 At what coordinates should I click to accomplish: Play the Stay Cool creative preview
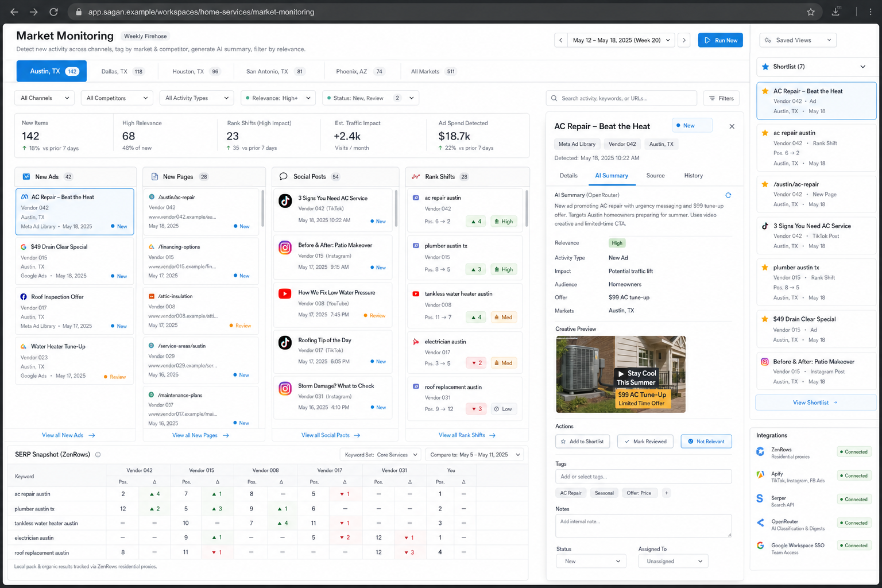click(x=621, y=373)
